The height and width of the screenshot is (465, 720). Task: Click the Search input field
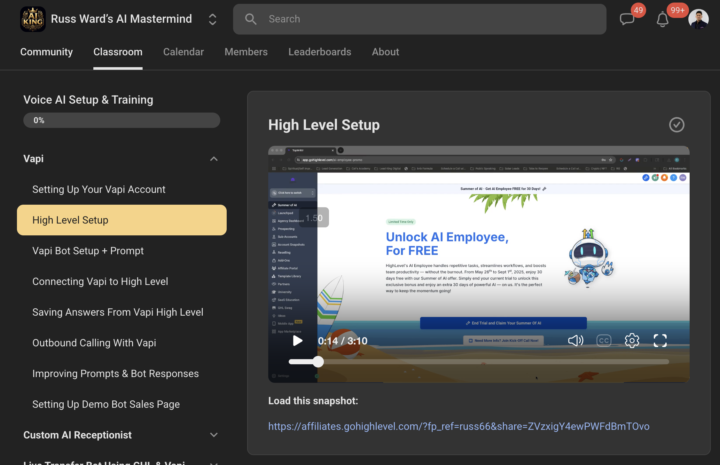(x=419, y=19)
